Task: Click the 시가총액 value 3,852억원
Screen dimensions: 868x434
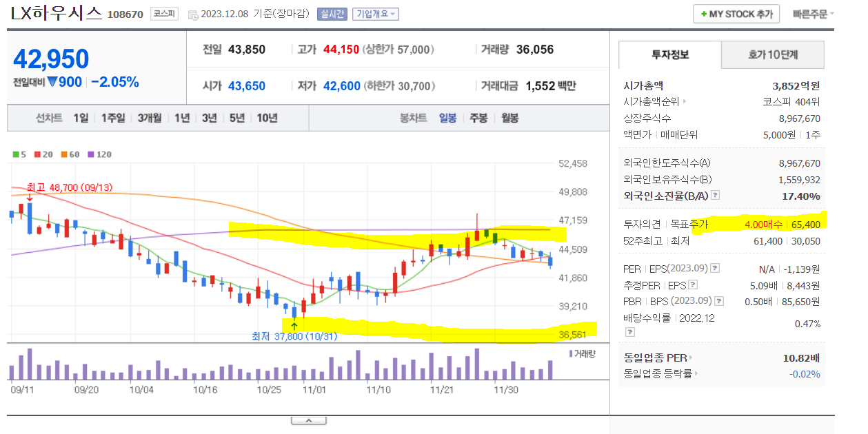Action: coord(796,86)
